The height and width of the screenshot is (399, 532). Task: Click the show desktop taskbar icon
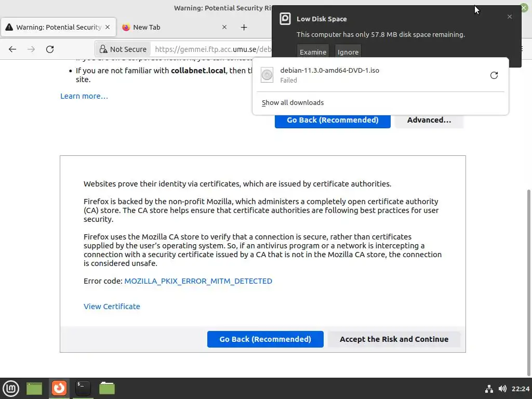pyautogui.click(x=34, y=389)
